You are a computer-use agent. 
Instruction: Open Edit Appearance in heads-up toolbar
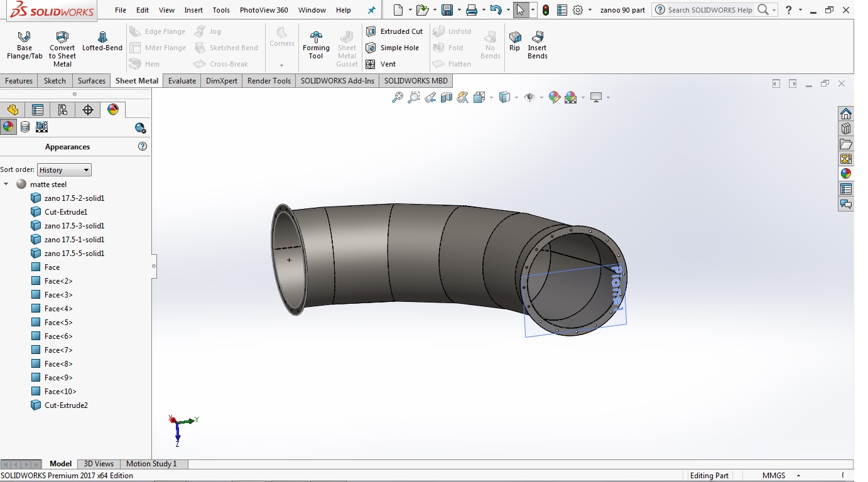554,97
